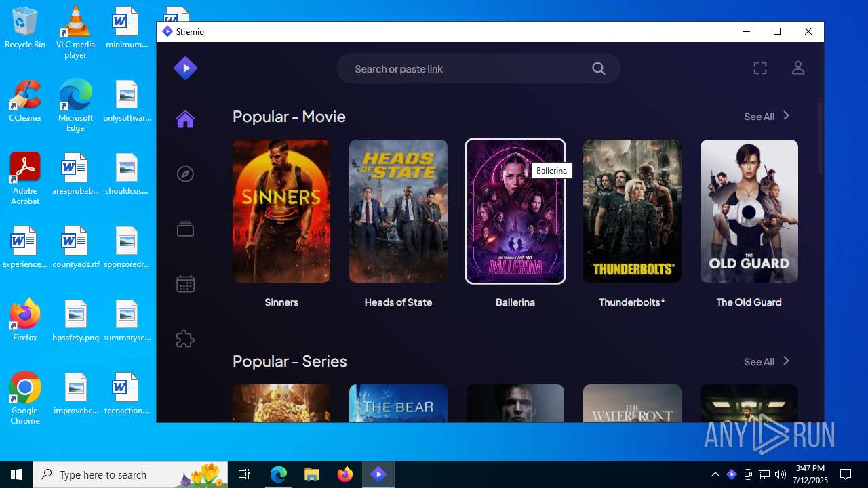
Task: Toggle fullscreen mode icon
Action: [x=760, y=68]
